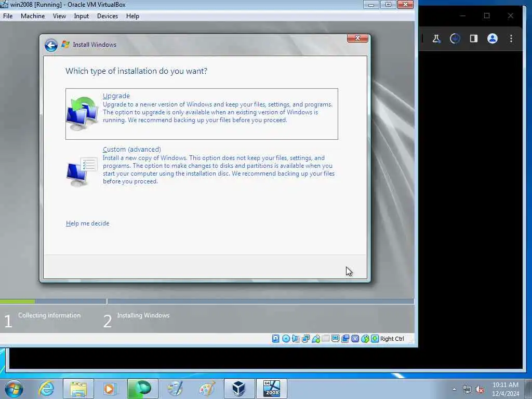
Task: Click the Right Ctrl host key label
Action: [392, 339]
